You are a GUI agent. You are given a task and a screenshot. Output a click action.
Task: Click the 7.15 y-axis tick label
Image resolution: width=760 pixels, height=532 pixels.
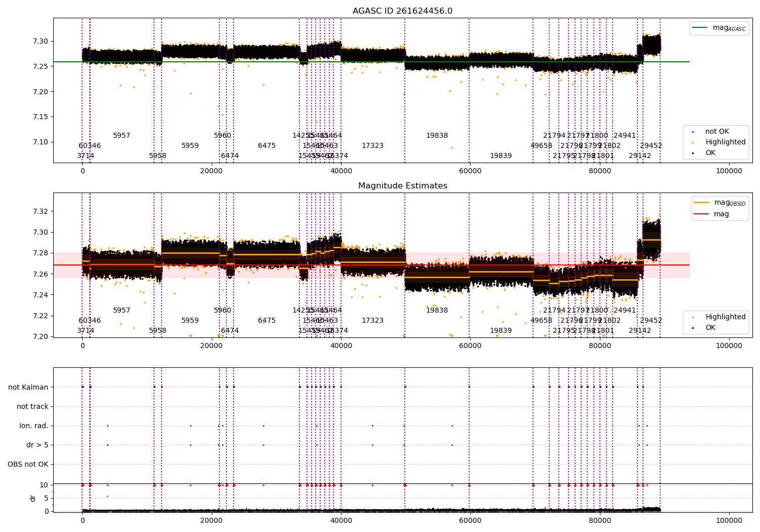(41, 117)
